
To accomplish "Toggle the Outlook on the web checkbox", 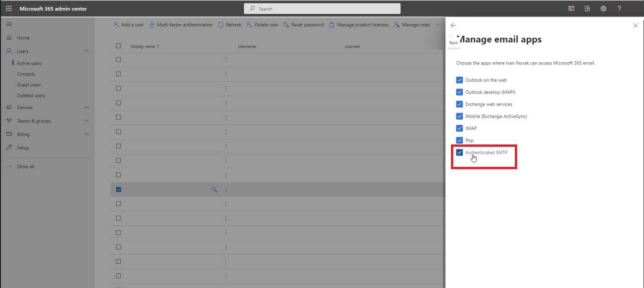I will [x=459, y=80].
